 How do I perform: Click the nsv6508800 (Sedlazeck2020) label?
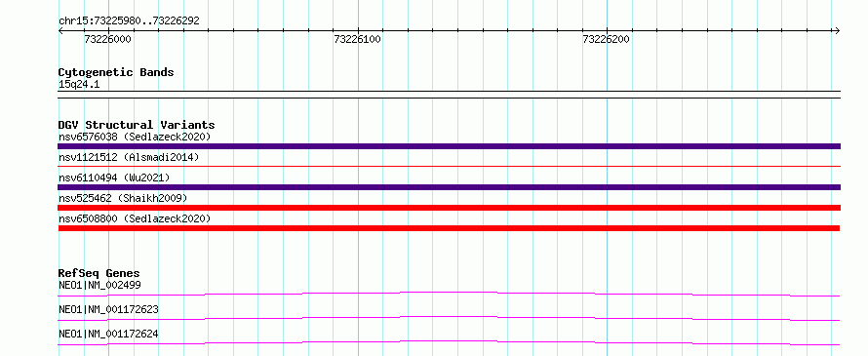point(135,218)
